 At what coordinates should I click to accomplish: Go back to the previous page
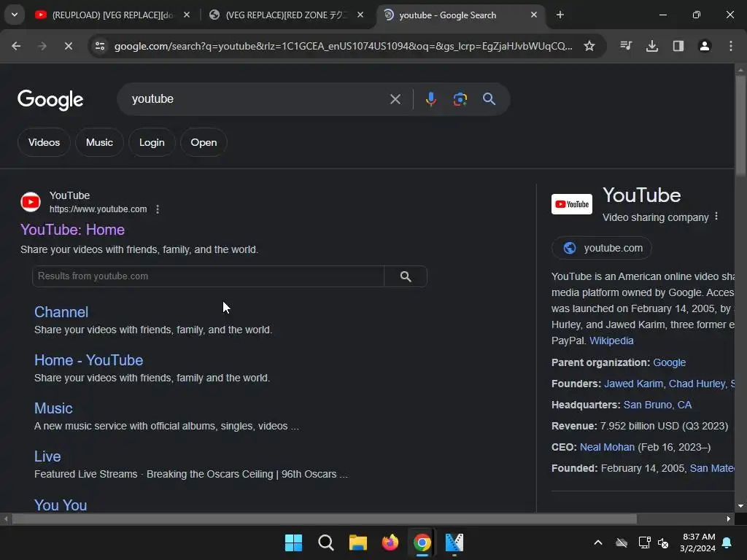point(16,46)
